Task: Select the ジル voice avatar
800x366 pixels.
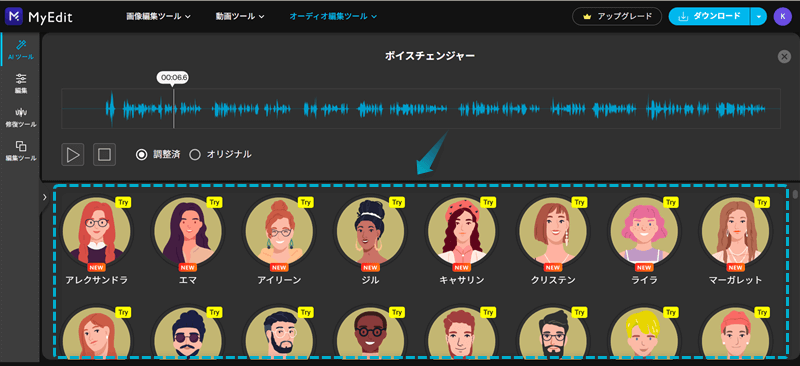Action: pos(370,230)
